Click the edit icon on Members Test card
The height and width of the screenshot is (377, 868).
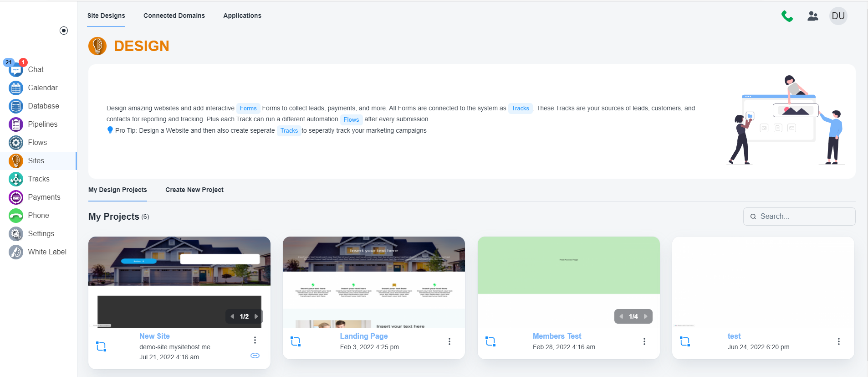pyautogui.click(x=490, y=341)
